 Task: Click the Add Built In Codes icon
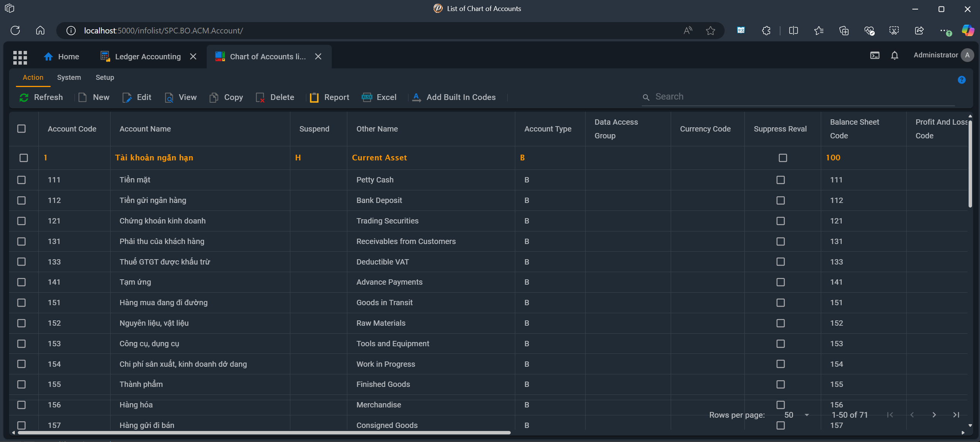point(416,97)
